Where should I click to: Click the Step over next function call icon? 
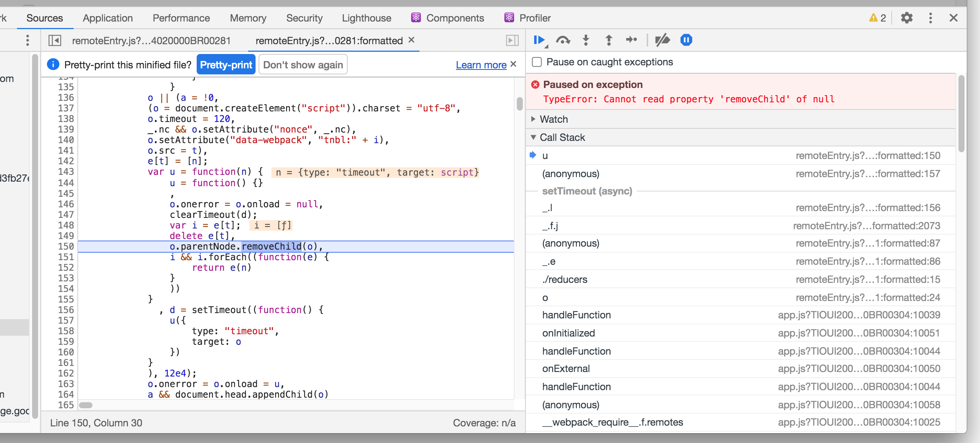(x=562, y=40)
